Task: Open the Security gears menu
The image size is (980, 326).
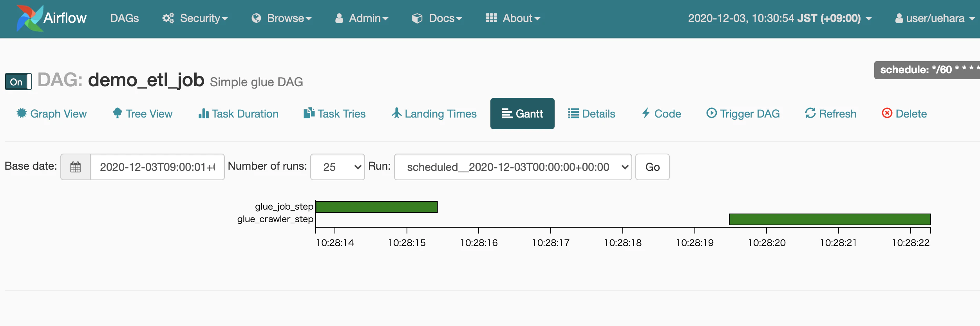Action: pyautogui.click(x=195, y=18)
